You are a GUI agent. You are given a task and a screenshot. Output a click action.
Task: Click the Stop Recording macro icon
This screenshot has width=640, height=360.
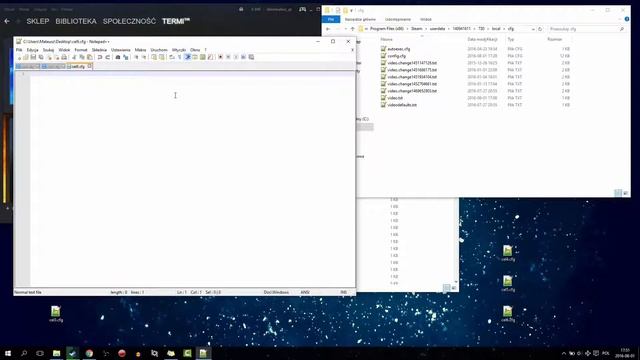click(x=228, y=57)
